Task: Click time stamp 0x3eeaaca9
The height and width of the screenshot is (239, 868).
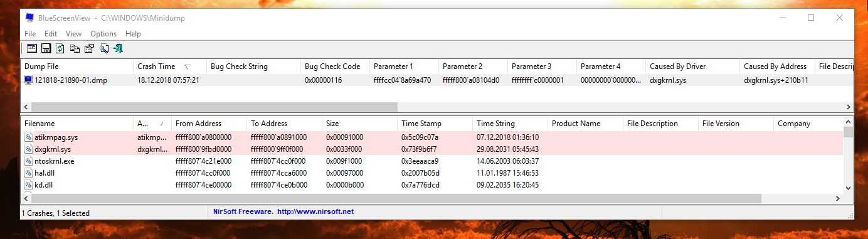Action: pyautogui.click(x=420, y=161)
